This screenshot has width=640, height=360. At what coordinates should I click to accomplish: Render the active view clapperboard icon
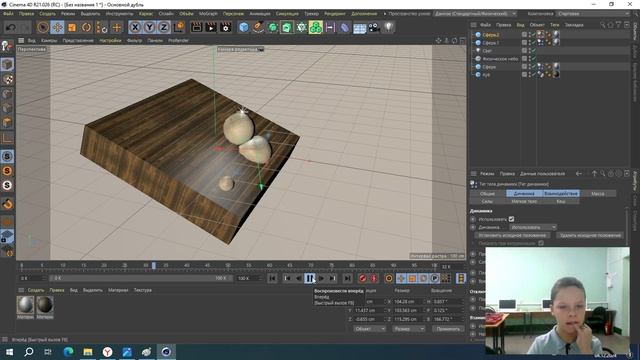click(x=196, y=27)
